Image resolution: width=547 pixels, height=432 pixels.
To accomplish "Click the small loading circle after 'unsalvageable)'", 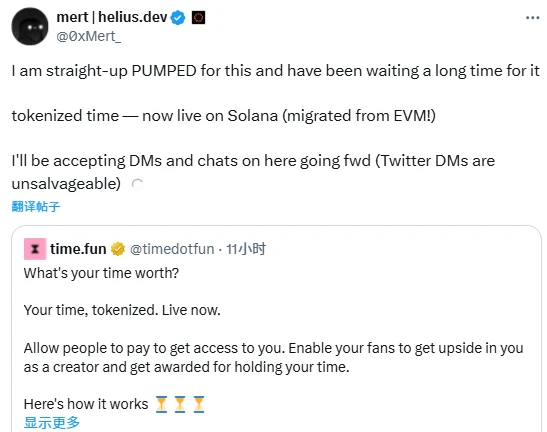I will tap(137, 184).
